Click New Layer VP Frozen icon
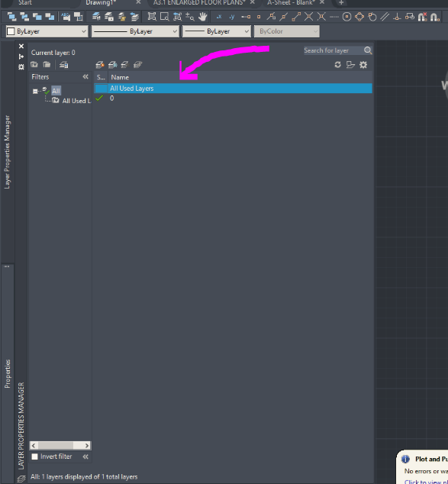The height and width of the screenshot is (484, 448). pos(113,65)
